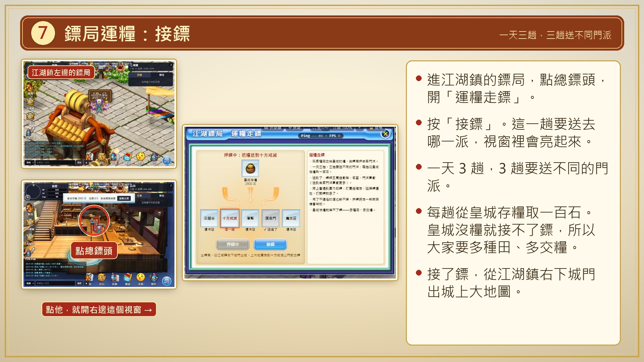Open the 運糧走鏢 tab in dialog header

coord(246,134)
